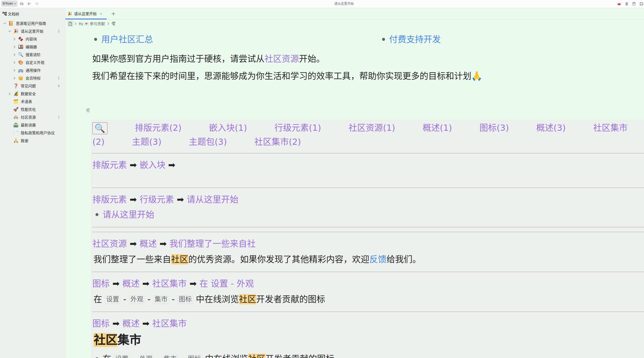Click the red crown membership icon

(x=619, y=4)
